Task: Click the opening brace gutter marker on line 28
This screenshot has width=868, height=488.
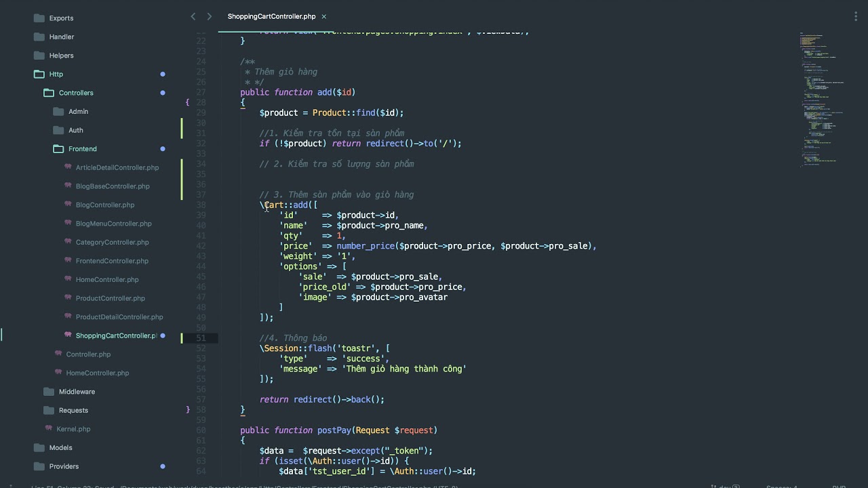Action: (187, 102)
